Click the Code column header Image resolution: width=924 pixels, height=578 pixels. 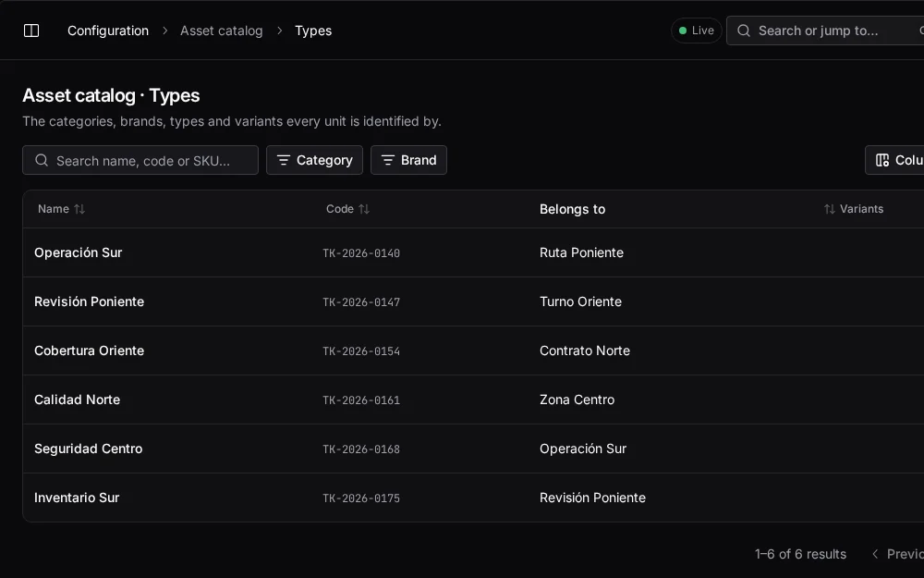[340, 209]
